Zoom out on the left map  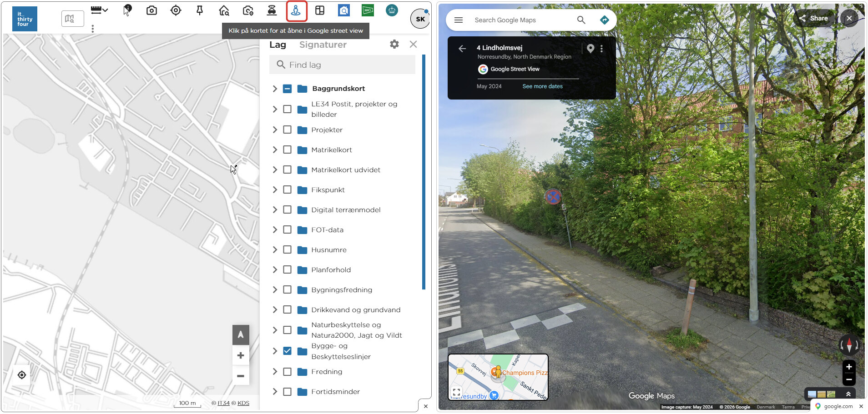[241, 376]
